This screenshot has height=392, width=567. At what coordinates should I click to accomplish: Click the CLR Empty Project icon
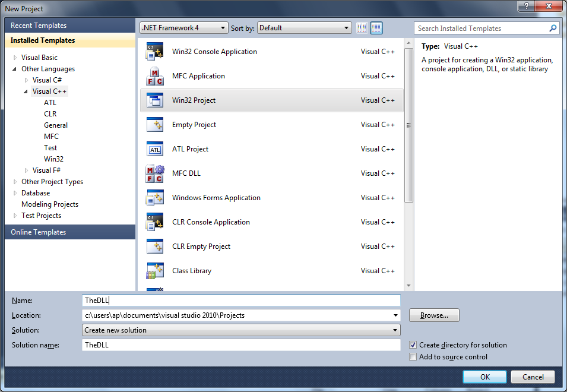(155, 246)
